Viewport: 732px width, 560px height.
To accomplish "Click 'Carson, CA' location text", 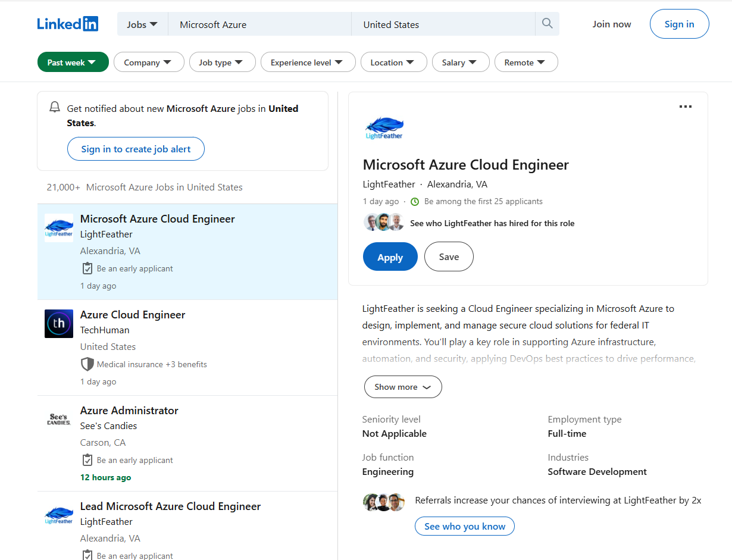I will tap(103, 442).
